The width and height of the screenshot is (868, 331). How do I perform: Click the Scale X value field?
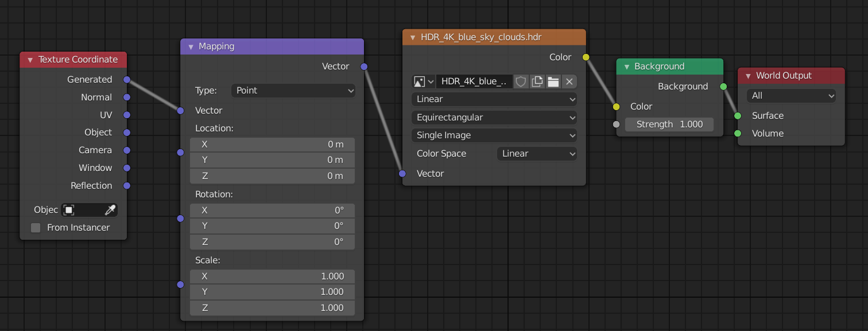(x=272, y=277)
